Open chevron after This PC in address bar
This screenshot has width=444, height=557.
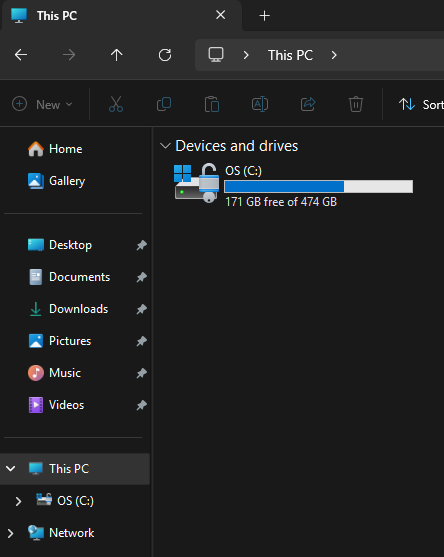click(334, 55)
